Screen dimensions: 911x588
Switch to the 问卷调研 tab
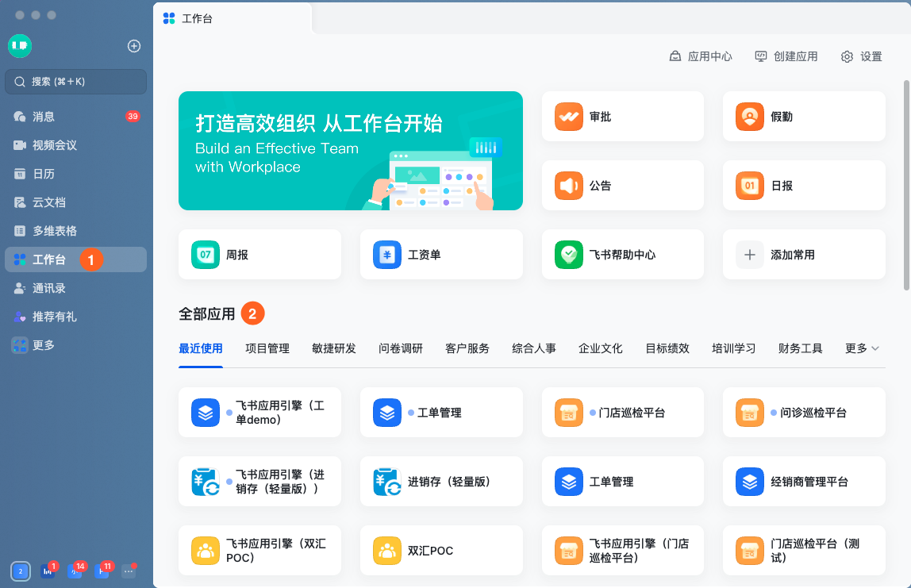401,348
